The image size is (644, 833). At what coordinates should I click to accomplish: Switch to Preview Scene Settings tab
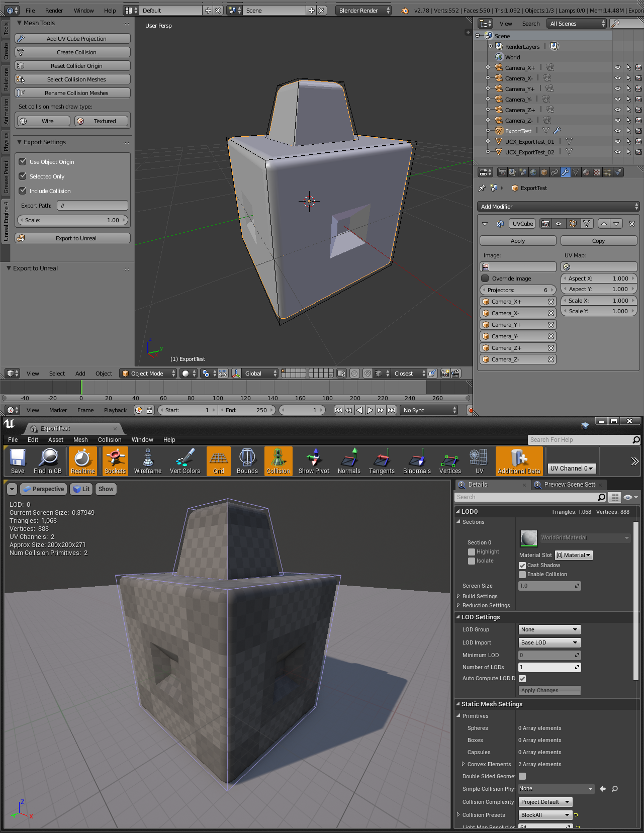570,485
